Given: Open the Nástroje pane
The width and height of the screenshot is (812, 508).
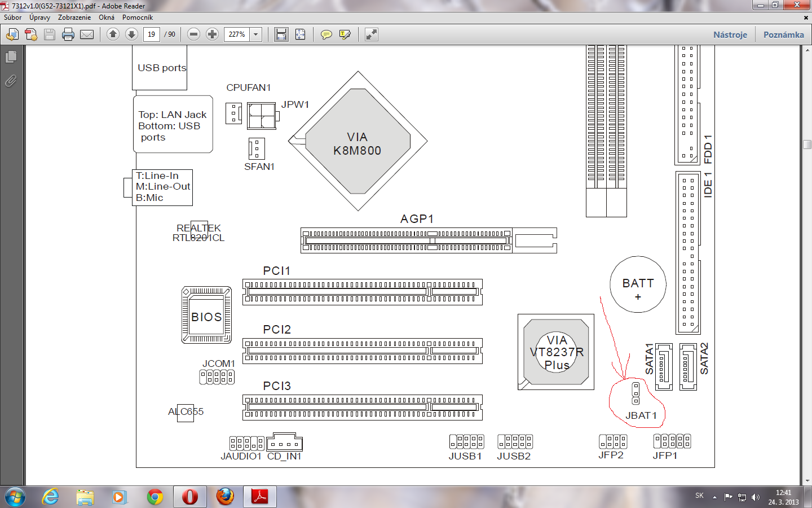Looking at the screenshot, I should pyautogui.click(x=730, y=34).
